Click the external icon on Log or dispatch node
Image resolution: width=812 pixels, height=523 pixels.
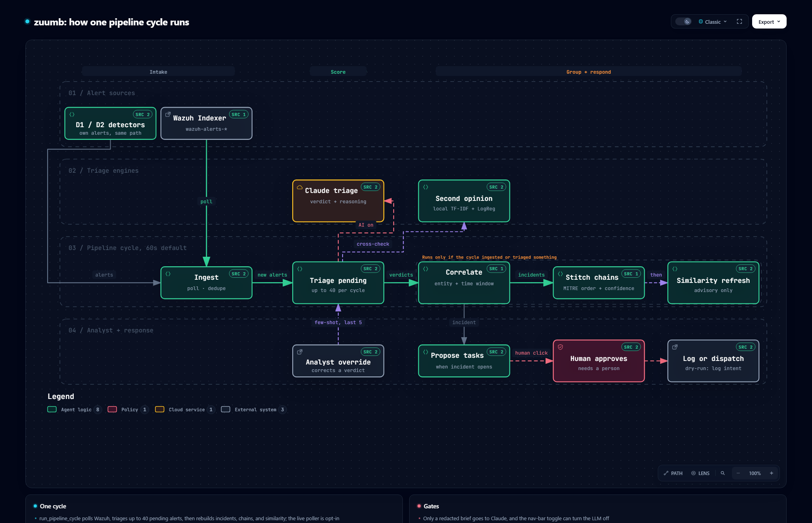[x=675, y=347]
